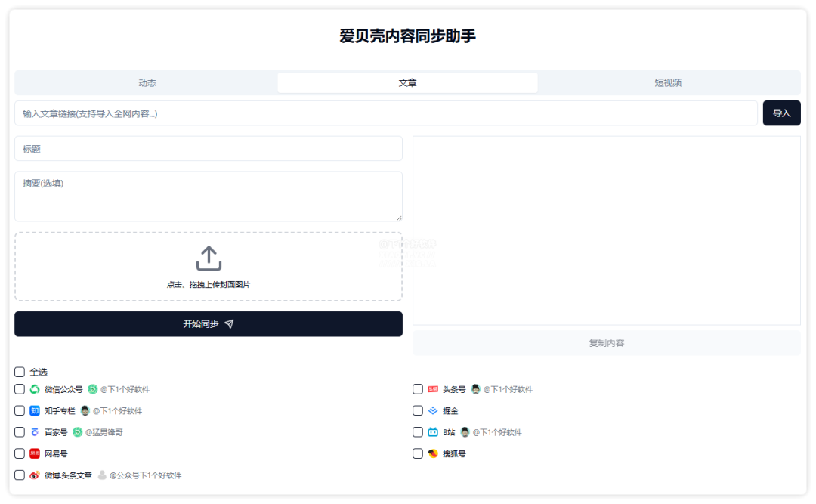This screenshot has width=816, height=504.
Task: Click the 导入 import button
Action: [782, 113]
